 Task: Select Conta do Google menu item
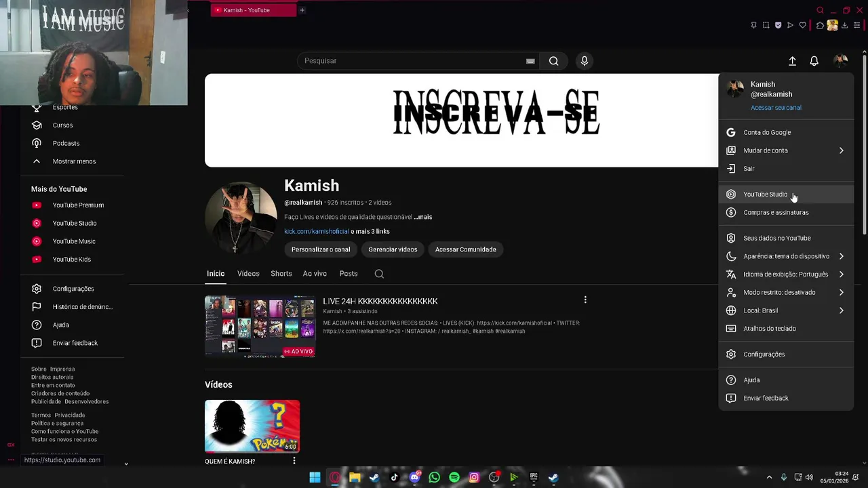(786, 132)
